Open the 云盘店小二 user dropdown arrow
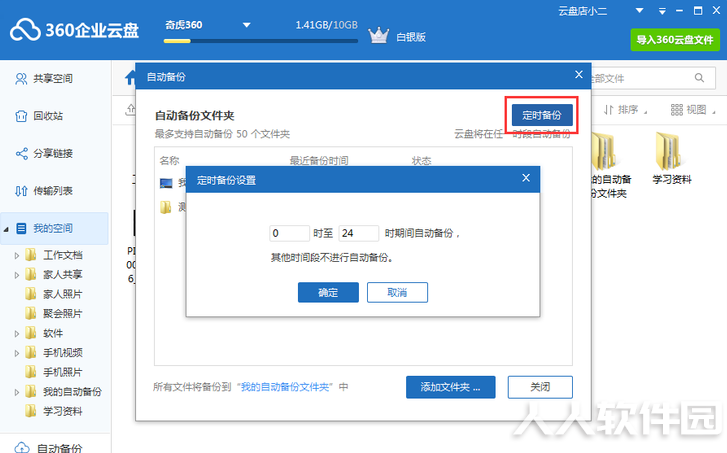The width and height of the screenshot is (727, 453). (x=639, y=11)
